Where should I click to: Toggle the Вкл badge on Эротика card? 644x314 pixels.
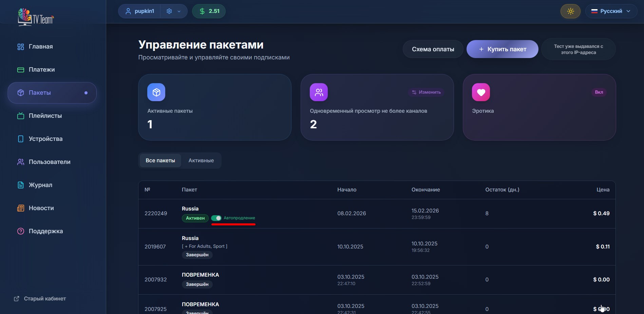599,92
